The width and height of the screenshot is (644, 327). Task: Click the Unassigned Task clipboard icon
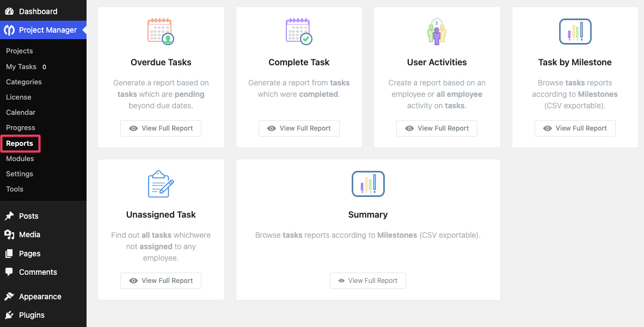tap(161, 184)
